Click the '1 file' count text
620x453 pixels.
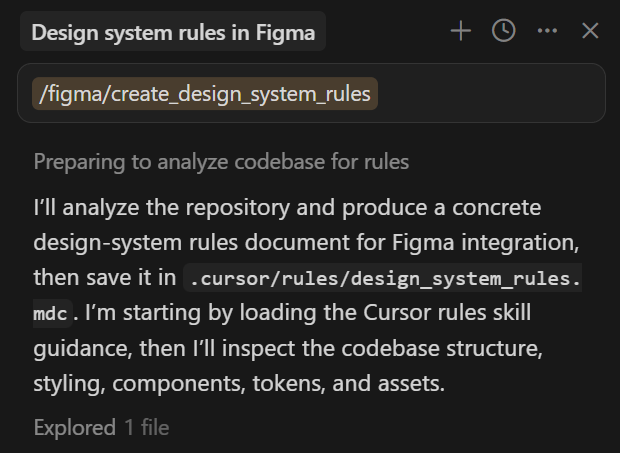point(147,427)
